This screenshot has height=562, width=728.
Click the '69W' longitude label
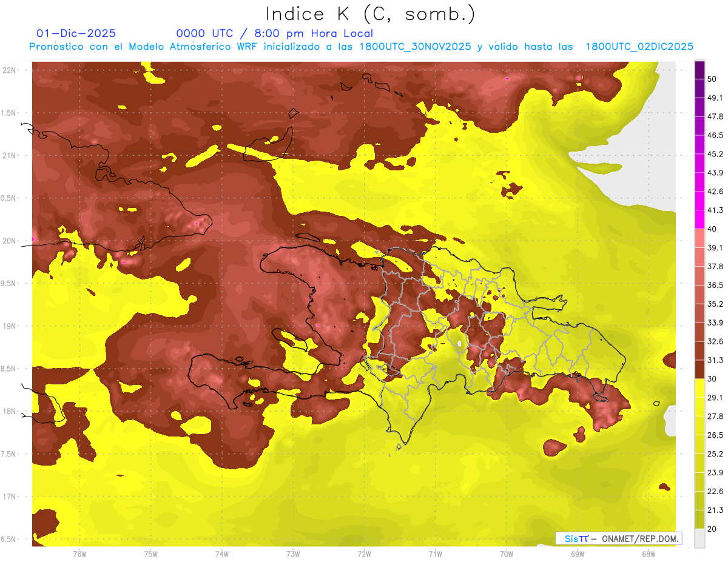578,554
